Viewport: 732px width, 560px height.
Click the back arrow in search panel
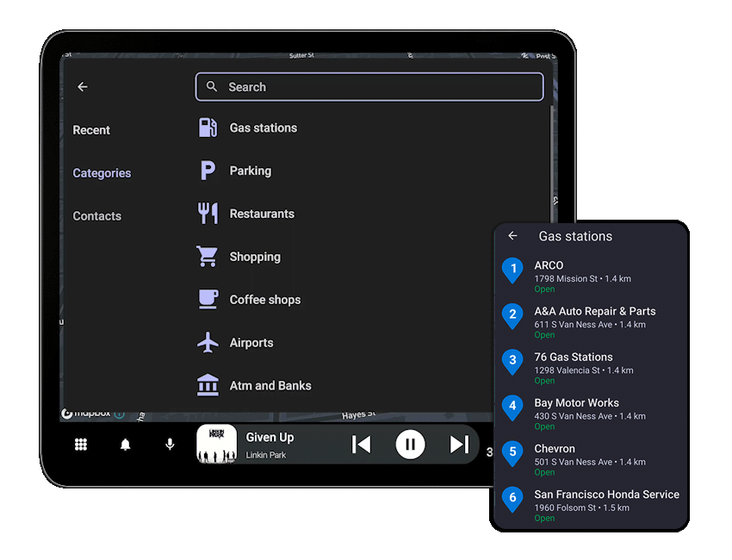pos(83,87)
